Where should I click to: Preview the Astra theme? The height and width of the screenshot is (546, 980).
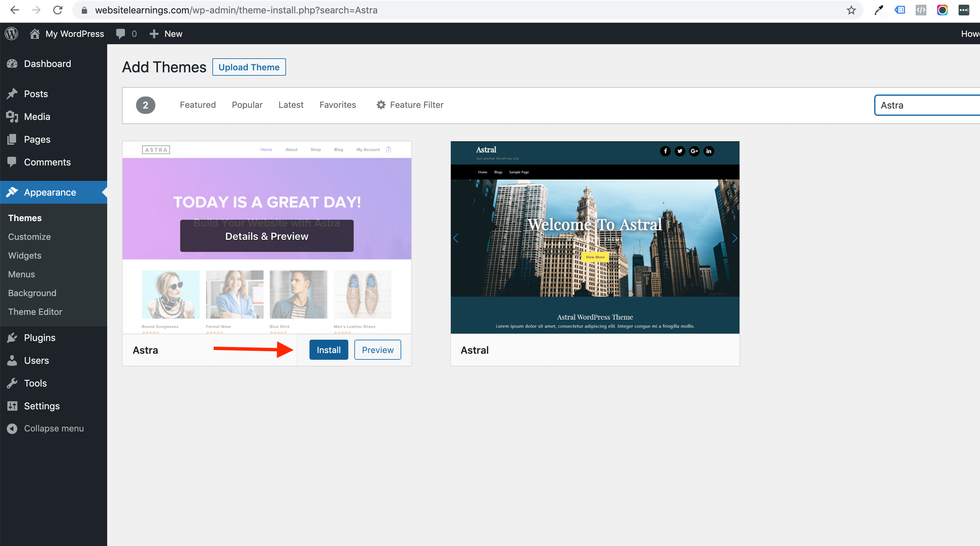pyautogui.click(x=378, y=350)
